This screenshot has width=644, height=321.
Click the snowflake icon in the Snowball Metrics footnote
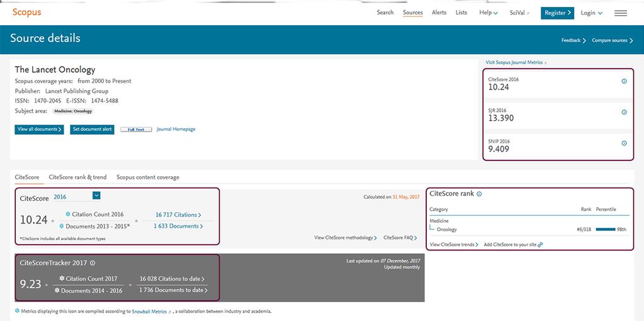[17, 311]
